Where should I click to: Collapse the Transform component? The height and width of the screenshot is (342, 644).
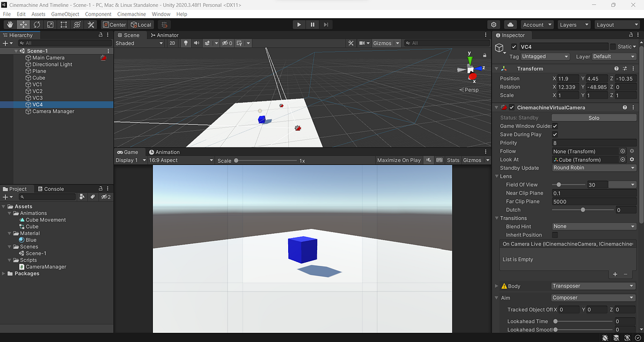pyautogui.click(x=495, y=69)
